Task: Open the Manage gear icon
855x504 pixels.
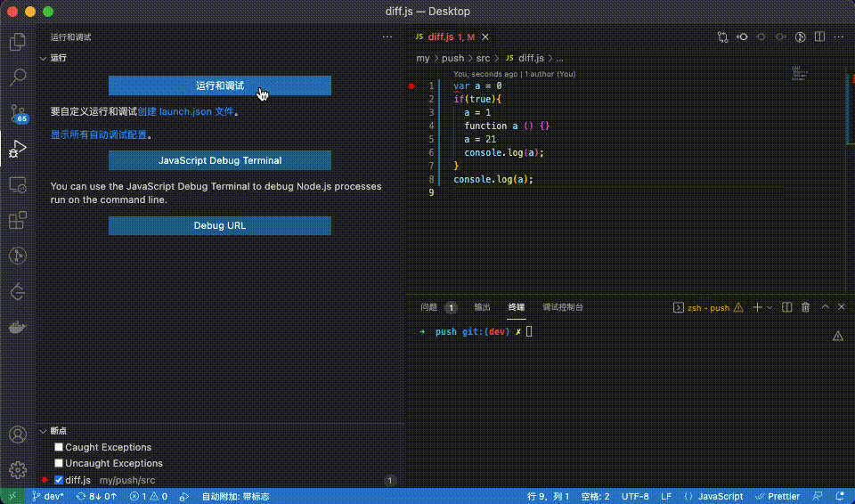Action: tap(18, 469)
